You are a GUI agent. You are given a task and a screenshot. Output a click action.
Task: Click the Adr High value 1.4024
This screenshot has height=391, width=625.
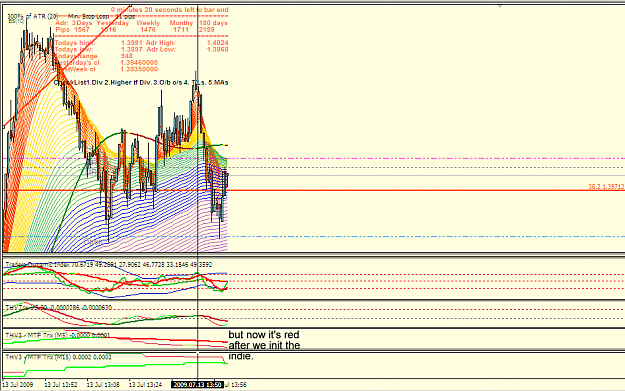click(x=218, y=43)
